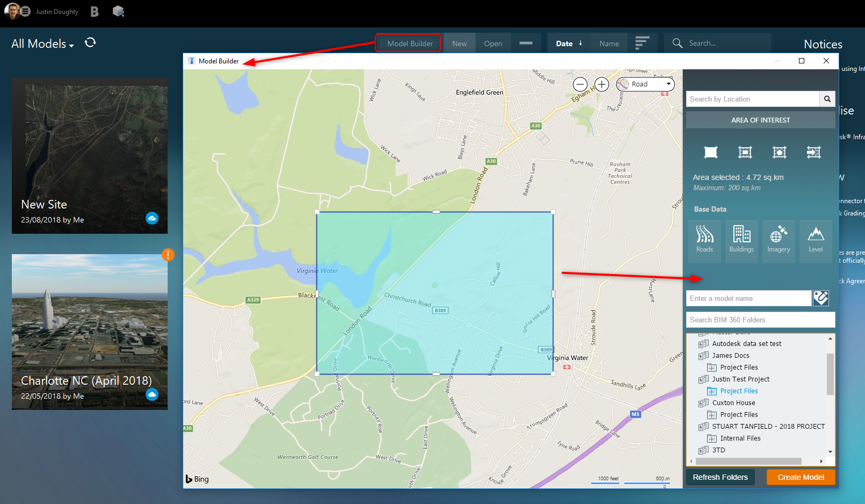Select the import area of interest tool
The image size is (865, 504).
click(814, 153)
